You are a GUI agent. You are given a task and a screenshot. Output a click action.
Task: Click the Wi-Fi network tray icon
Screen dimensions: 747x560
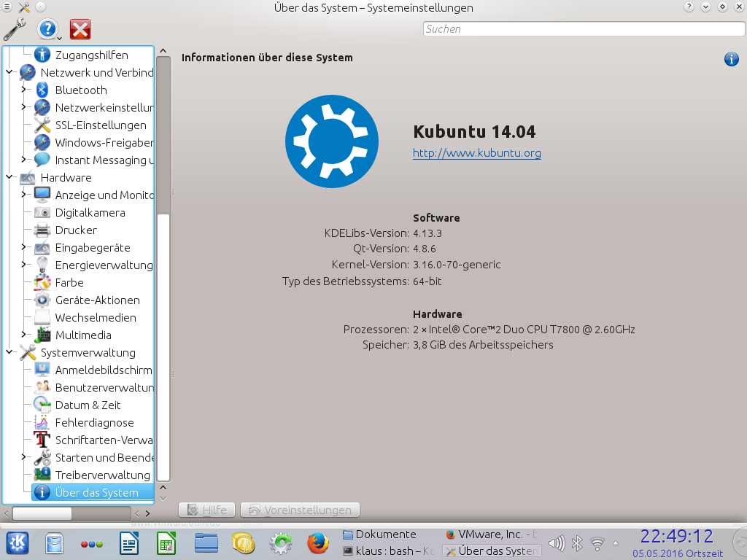pyautogui.click(x=597, y=543)
